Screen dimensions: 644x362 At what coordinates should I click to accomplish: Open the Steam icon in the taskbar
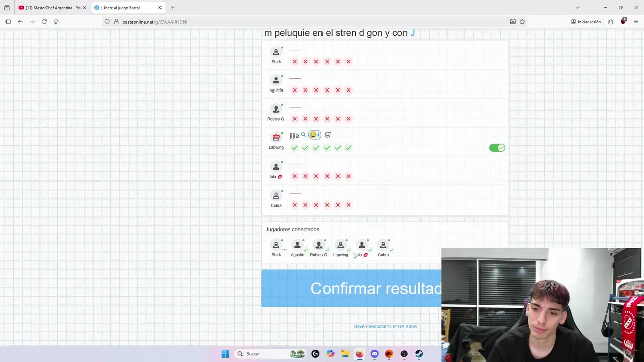click(419, 354)
